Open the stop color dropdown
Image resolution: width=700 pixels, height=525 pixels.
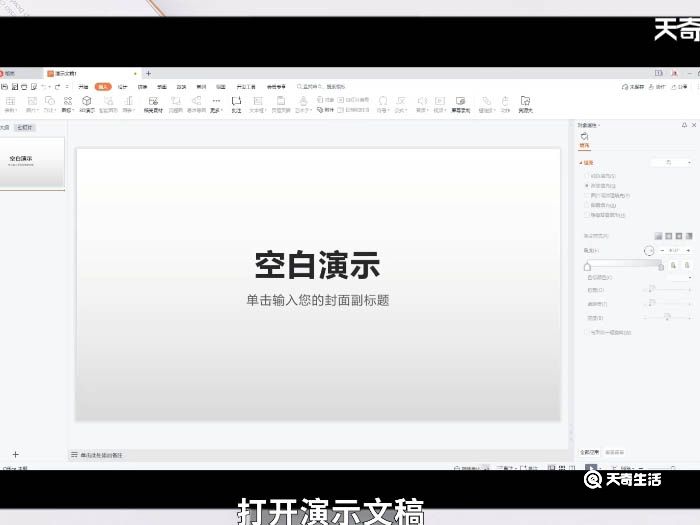[680, 278]
